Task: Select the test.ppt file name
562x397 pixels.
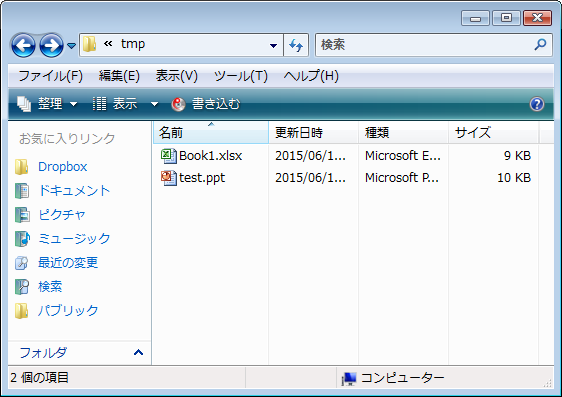Action: tap(202, 178)
